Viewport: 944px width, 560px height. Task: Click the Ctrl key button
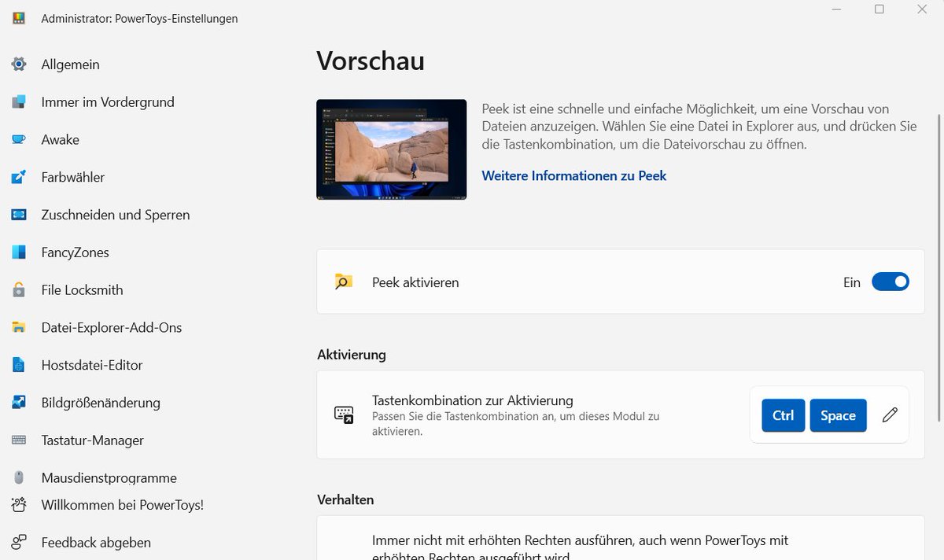tap(783, 415)
